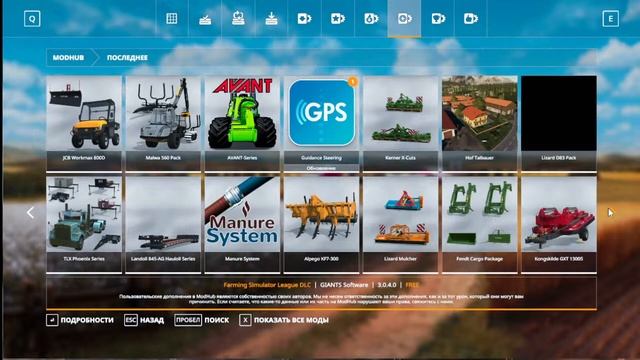Open the star featured mods icon
The width and height of the screenshot is (640, 360).
338,18
